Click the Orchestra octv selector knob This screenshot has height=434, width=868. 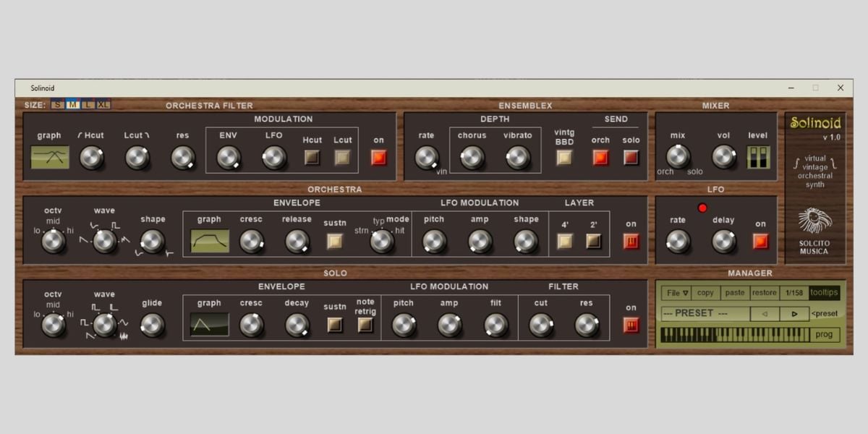[x=54, y=241]
